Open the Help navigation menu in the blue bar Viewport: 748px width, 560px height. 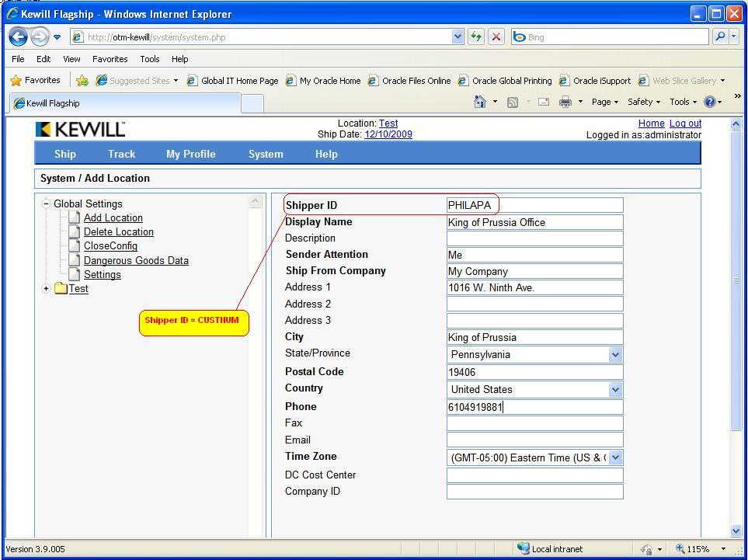tap(326, 154)
